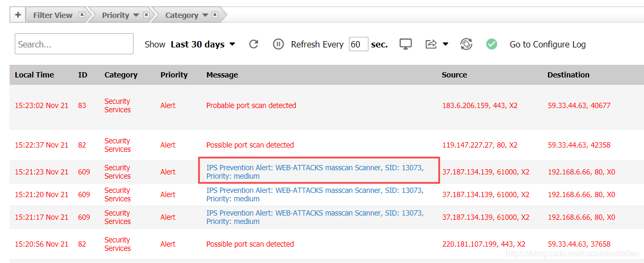Click the circular sync arrows icon

pyautogui.click(x=466, y=44)
